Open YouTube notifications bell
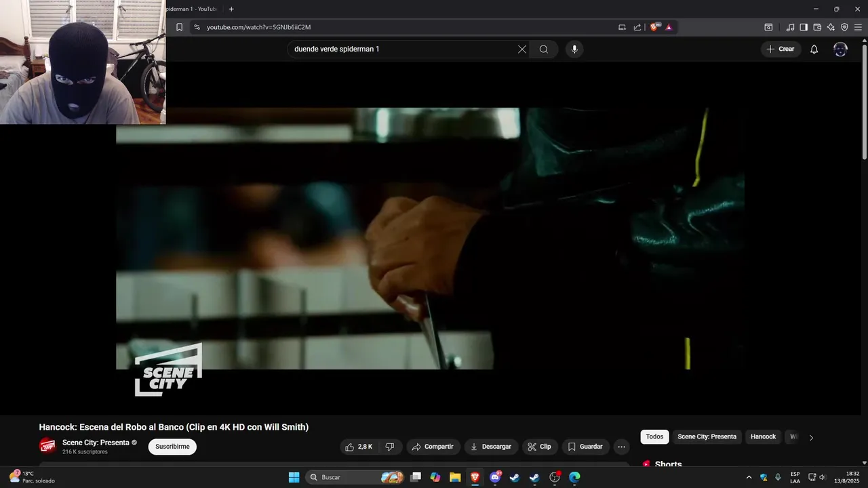The image size is (868, 488). click(814, 49)
